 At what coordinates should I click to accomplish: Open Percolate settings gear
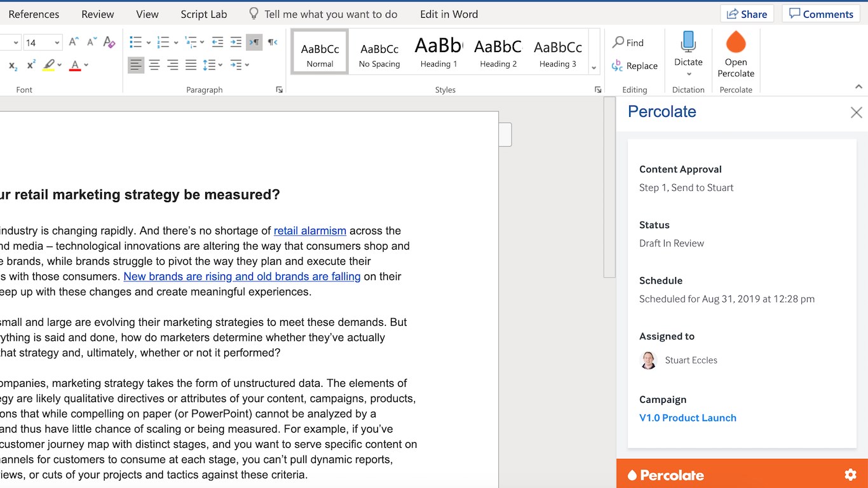(x=850, y=475)
